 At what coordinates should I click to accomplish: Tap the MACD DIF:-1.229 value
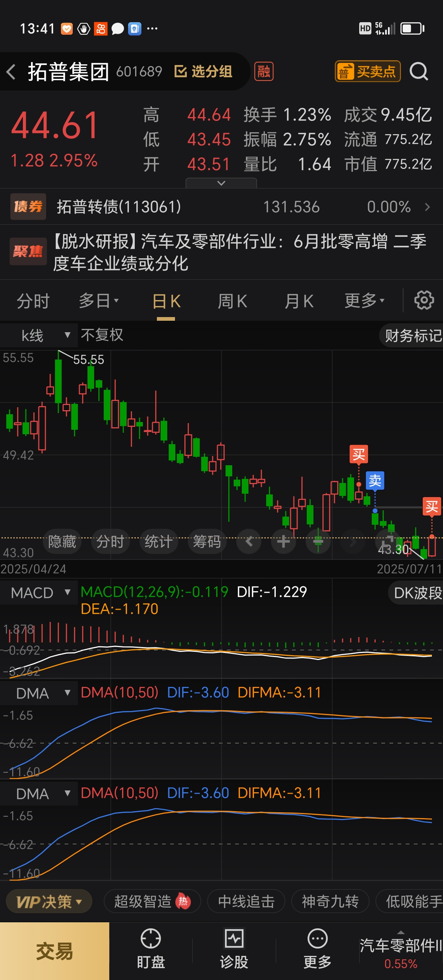point(272,592)
